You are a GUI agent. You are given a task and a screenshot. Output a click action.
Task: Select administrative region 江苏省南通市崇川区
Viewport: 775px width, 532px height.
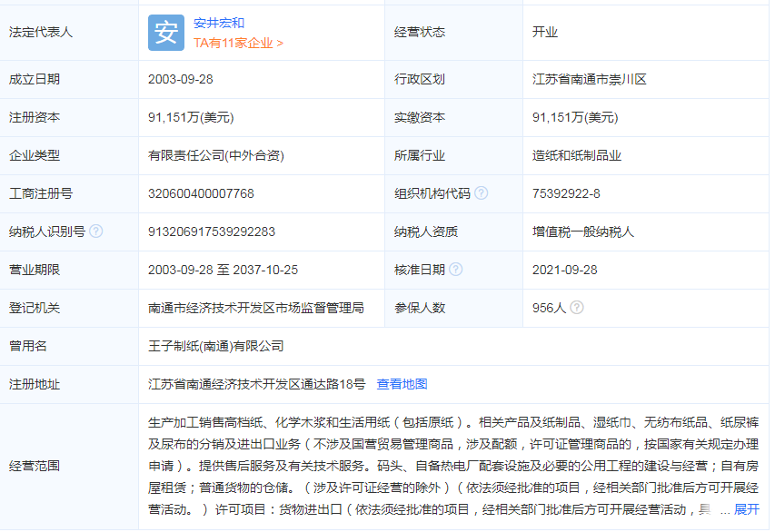tap(589, 79)
